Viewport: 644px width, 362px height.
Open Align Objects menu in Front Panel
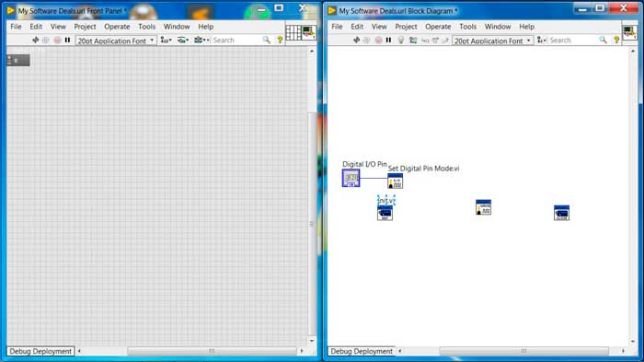click(166, 40)
